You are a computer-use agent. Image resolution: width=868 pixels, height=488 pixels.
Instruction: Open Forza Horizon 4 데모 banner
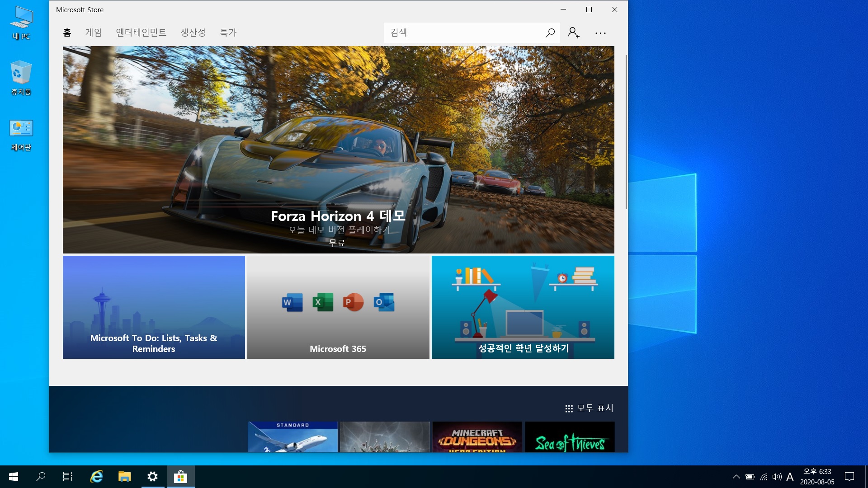pos(338,150)
